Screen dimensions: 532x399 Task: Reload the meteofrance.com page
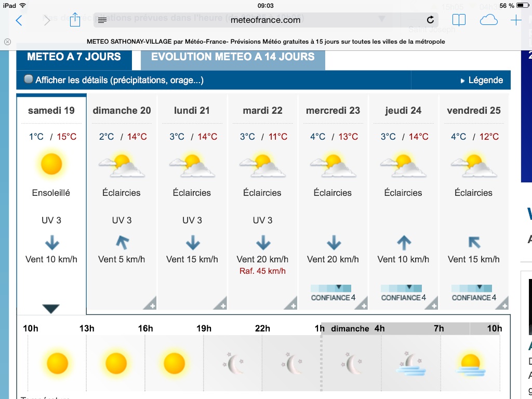pyautogui.click(x=430, y=20)
